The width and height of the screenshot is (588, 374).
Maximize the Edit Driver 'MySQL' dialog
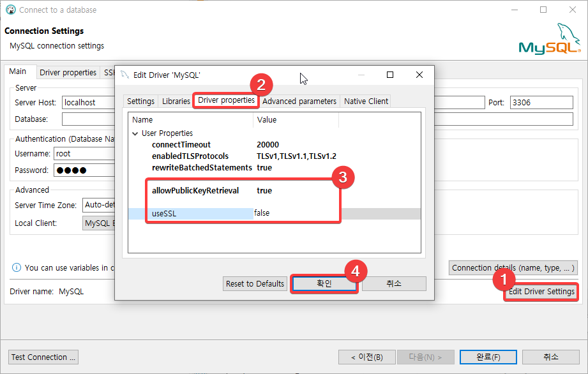tap(390, 75)
